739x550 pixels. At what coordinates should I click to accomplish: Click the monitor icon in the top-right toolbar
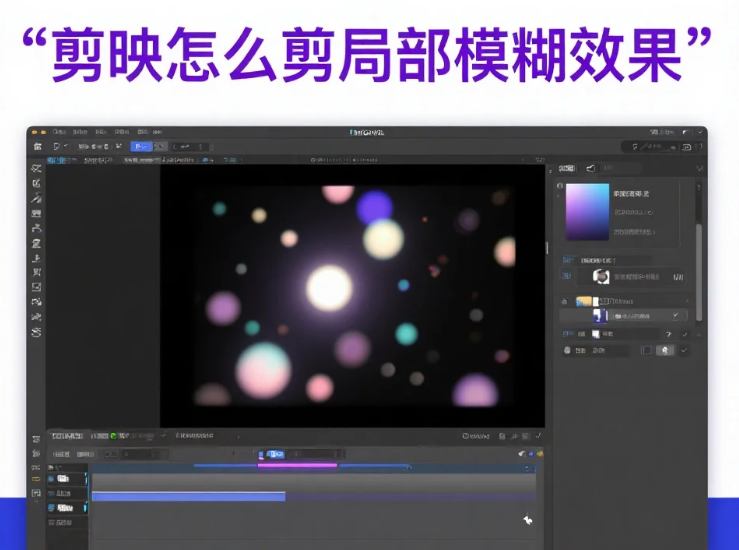[x=687, y=147]
